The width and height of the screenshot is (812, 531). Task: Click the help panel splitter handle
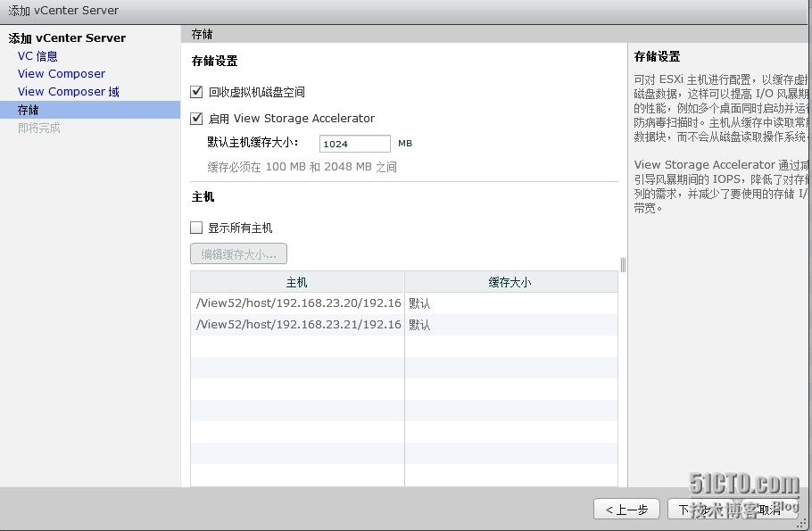(x=623, y=265)
